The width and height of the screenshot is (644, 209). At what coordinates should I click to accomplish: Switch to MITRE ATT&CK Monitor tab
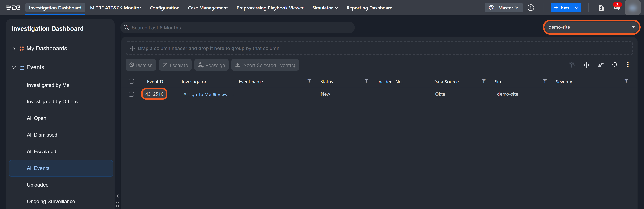[x=116, y=8]
